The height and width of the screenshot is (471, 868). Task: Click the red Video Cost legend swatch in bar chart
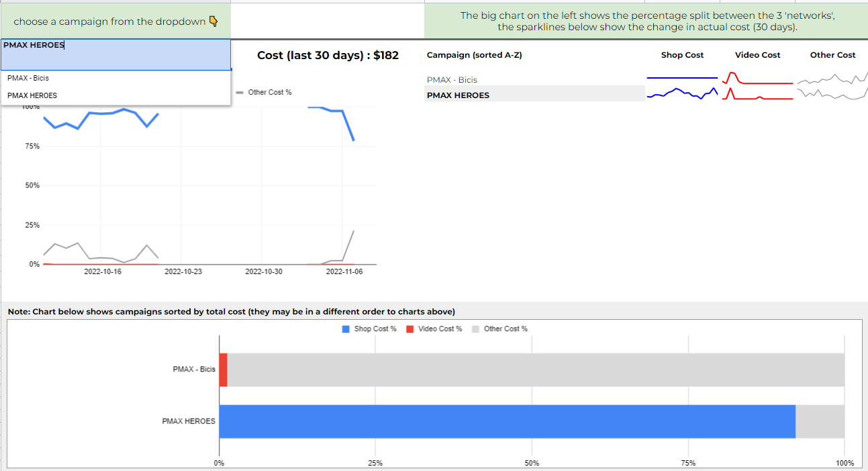(x=409, y=329)
